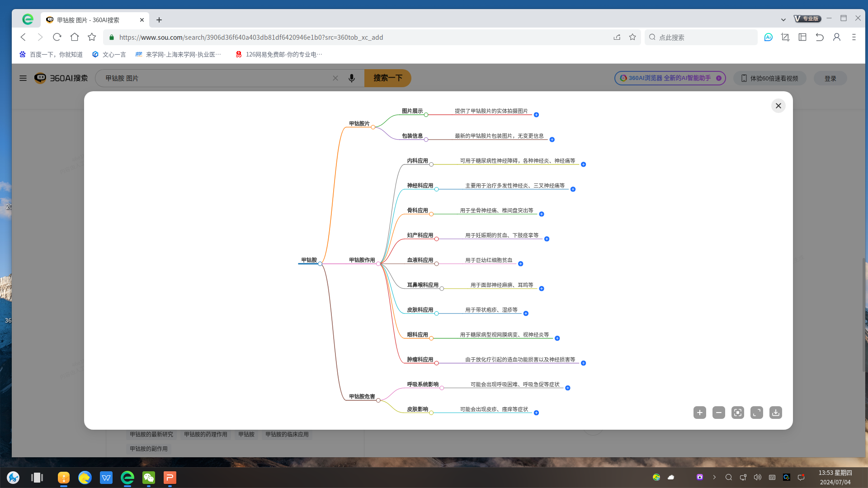Toggle the 甲钴胺 root node circle
Screen dimensions: 868x488
tap(320, 264)
